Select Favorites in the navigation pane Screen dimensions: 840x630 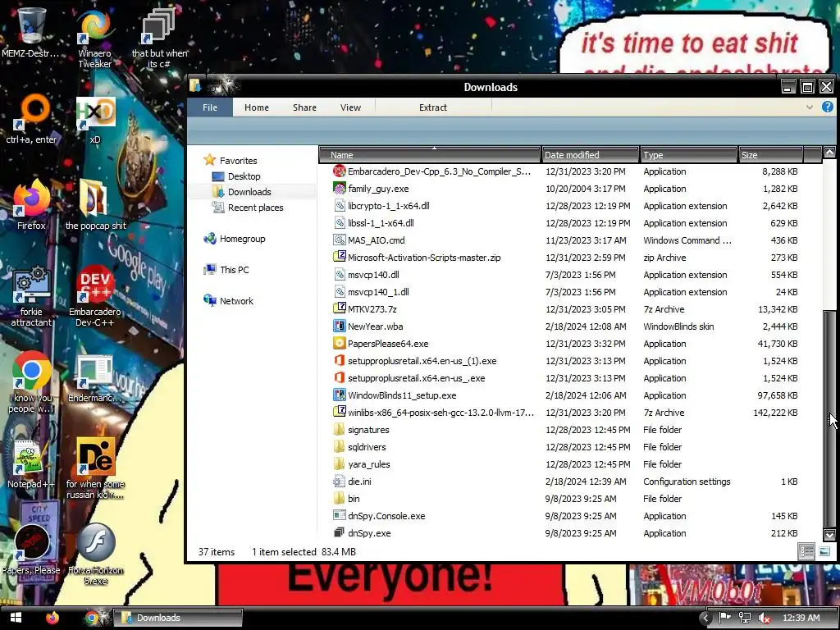[x=230, y=160]
